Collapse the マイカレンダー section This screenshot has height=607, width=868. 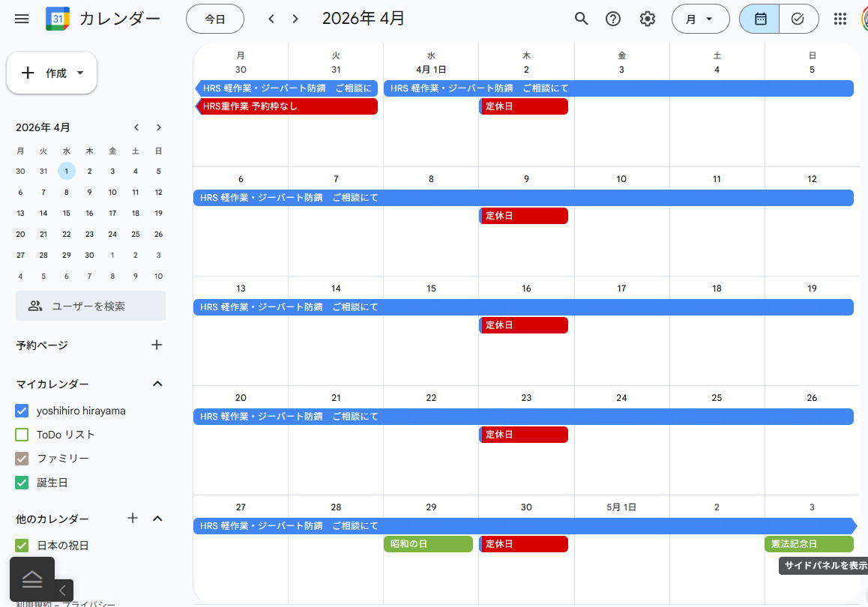157,384
